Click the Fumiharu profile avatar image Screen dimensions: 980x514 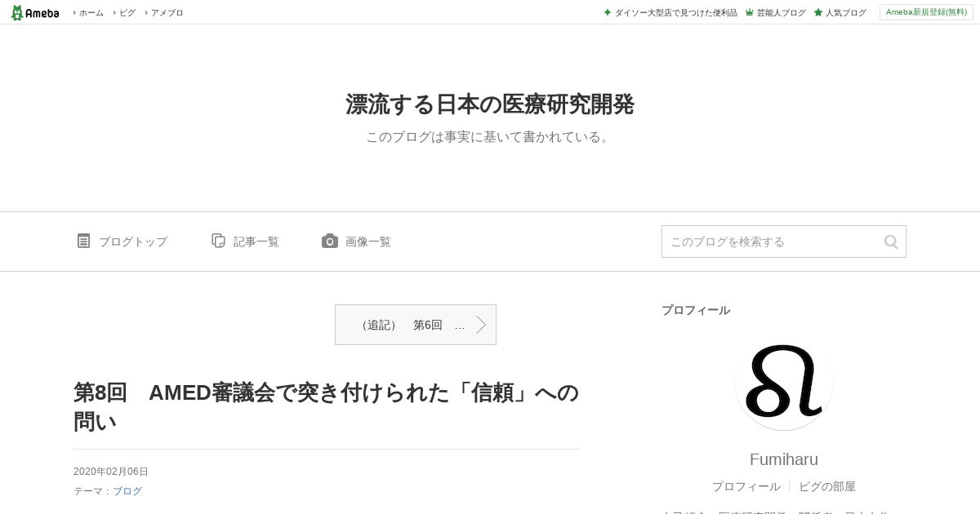tap(784, 381)
